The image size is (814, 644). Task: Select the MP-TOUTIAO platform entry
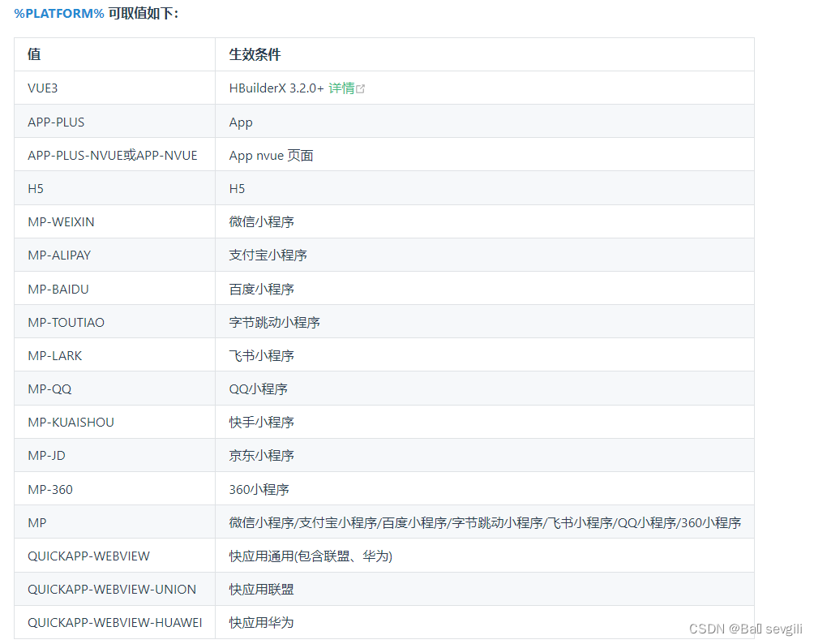coord(65,321)
